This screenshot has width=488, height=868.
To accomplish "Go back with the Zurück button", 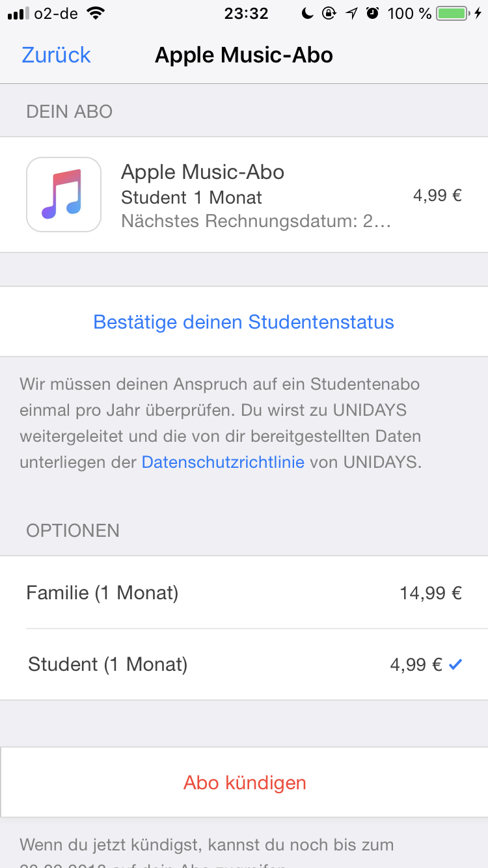I will point(56,55).
